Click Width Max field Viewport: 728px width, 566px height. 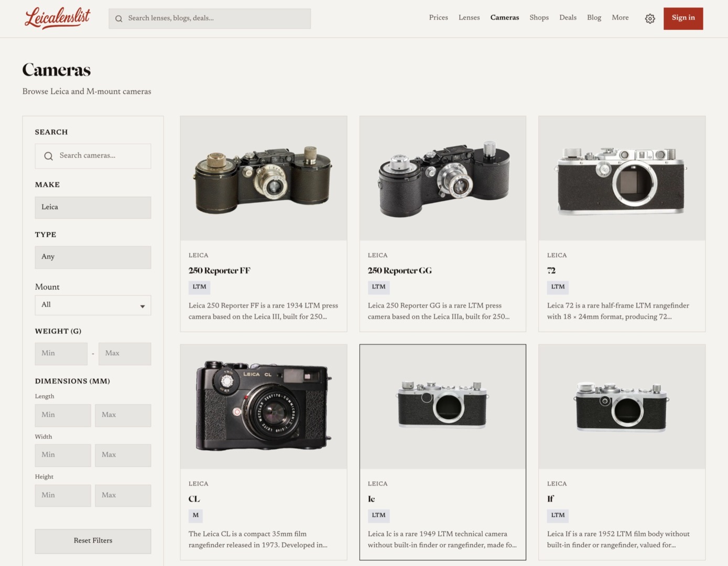[x=123, y=455]
